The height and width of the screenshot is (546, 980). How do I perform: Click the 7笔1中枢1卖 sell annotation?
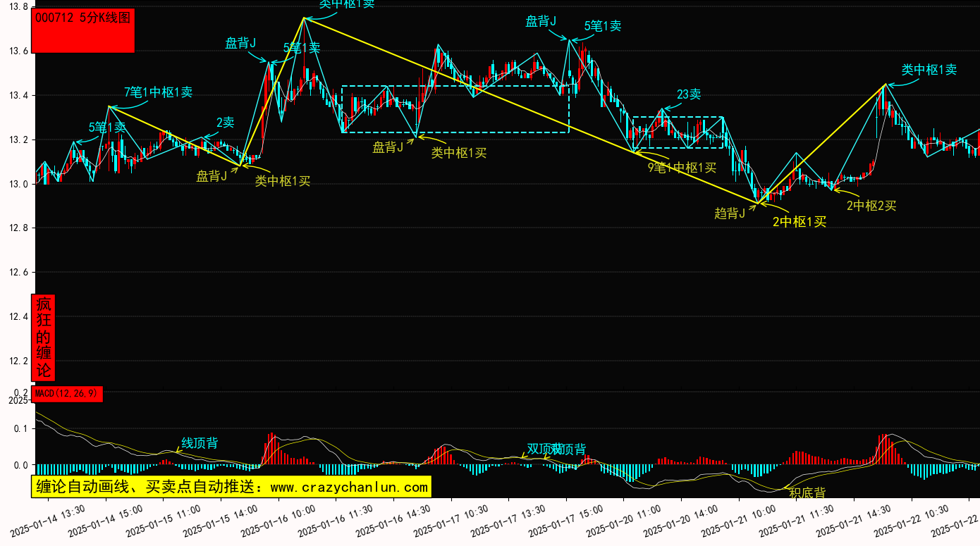[158, 92]
